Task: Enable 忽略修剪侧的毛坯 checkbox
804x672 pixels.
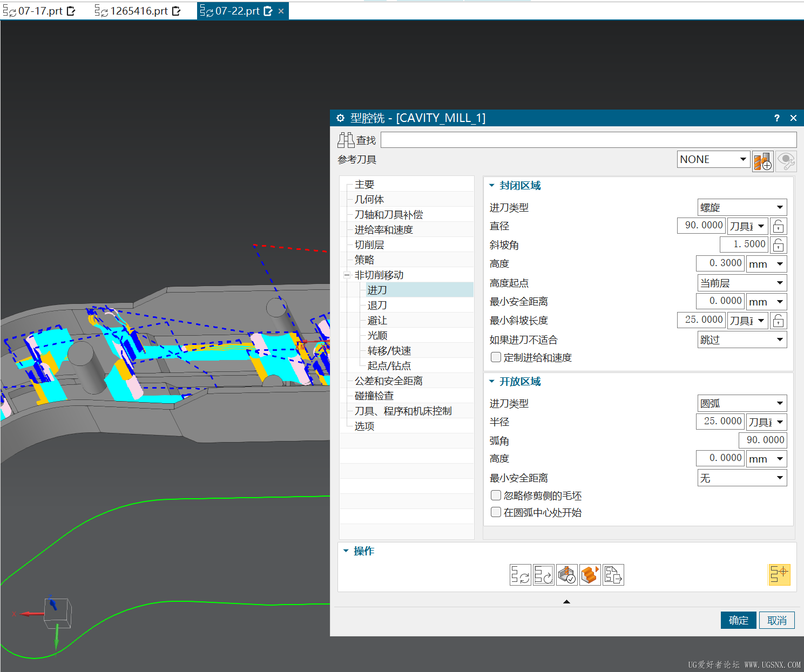Action: (496, 495)
